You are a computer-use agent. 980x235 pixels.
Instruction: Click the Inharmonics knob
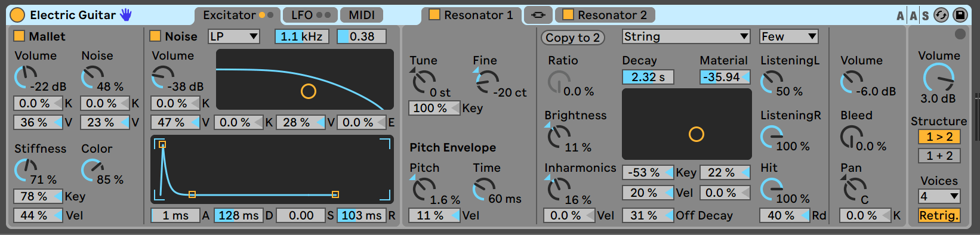(559, 190)
